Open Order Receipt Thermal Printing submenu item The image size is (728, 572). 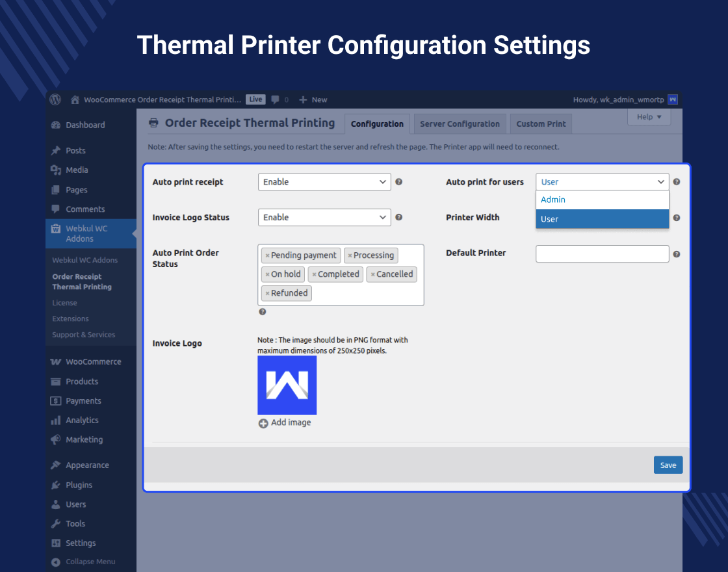(x=82, y=281)
